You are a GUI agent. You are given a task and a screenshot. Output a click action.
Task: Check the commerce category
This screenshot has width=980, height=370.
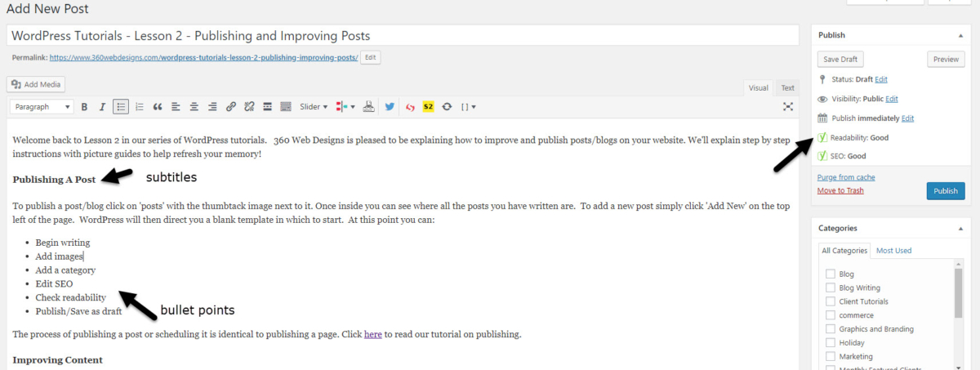pos(831,315)
